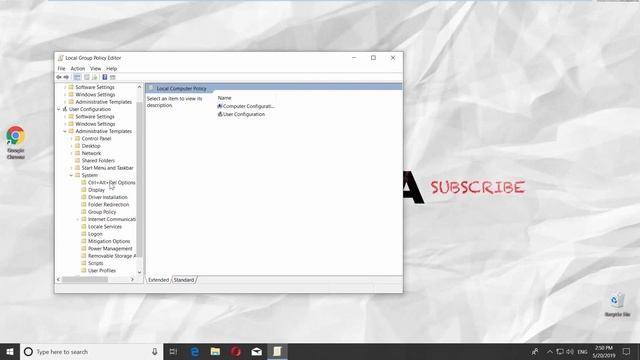Screen dimensions: 640x360
Task: Open the Mail app from the taskbar
Action: [256, 351]
